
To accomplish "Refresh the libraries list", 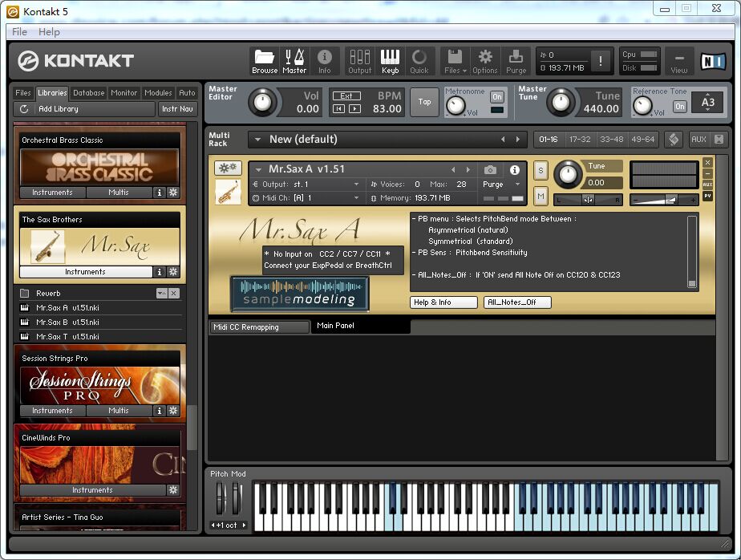I will click(x=24, y=109).
